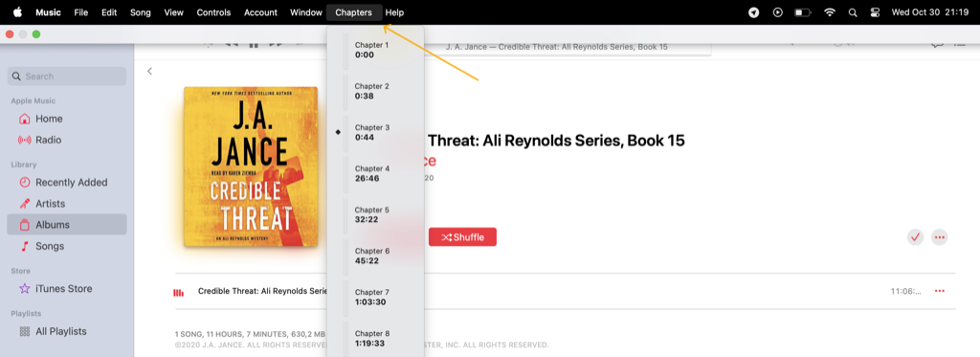This screenshot has width=980, height=357.
Task: Click the Home icon in the sidebar
Action: pos(24,119)
